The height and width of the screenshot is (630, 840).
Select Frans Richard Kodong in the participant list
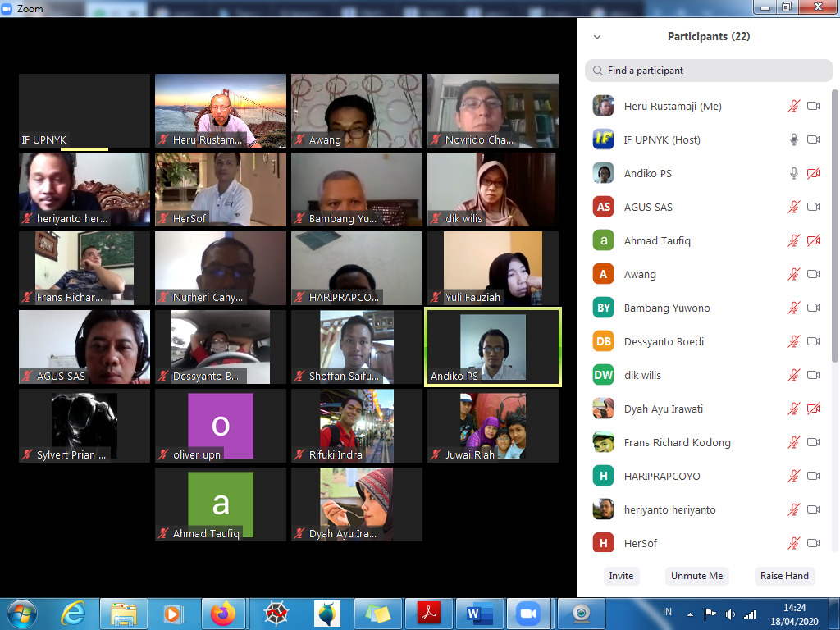(x=677, y=442)
